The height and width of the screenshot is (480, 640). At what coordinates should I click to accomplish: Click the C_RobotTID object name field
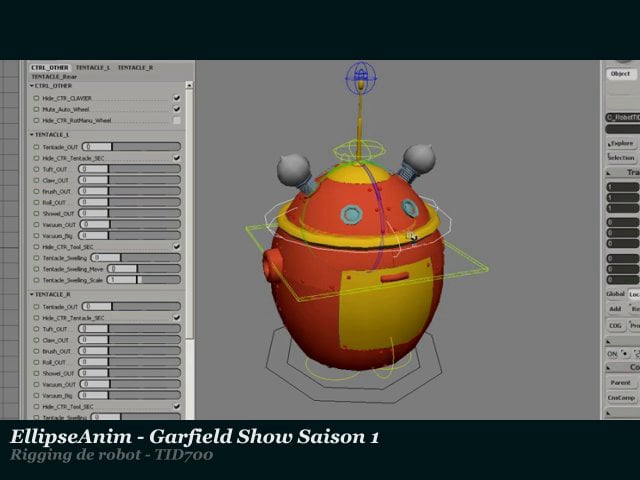coord(623,118)
